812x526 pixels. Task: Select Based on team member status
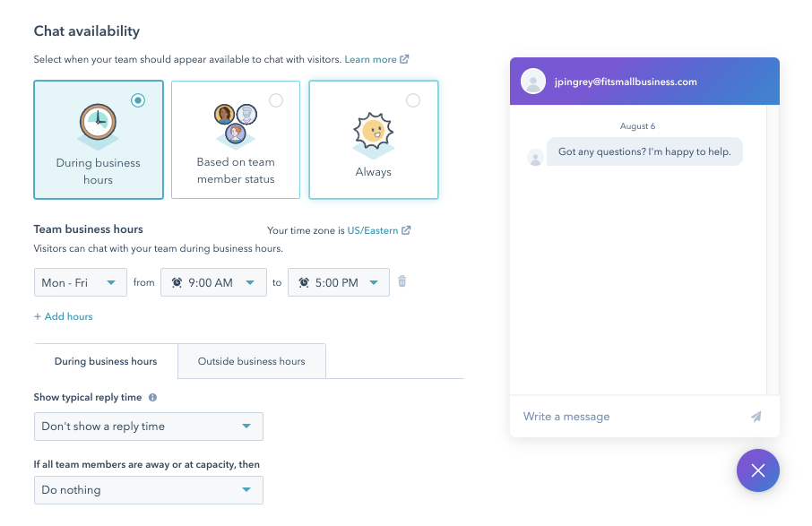tap(235, 140)
